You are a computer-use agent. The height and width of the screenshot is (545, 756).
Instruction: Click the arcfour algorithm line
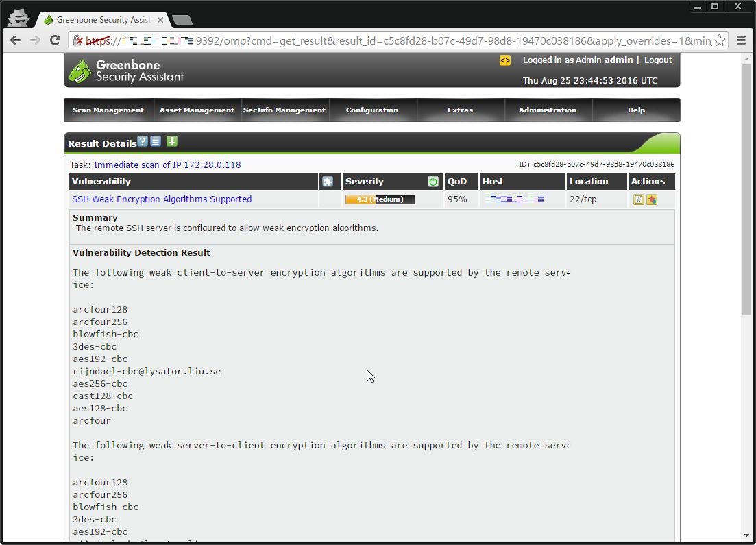[x=92, y=420]
